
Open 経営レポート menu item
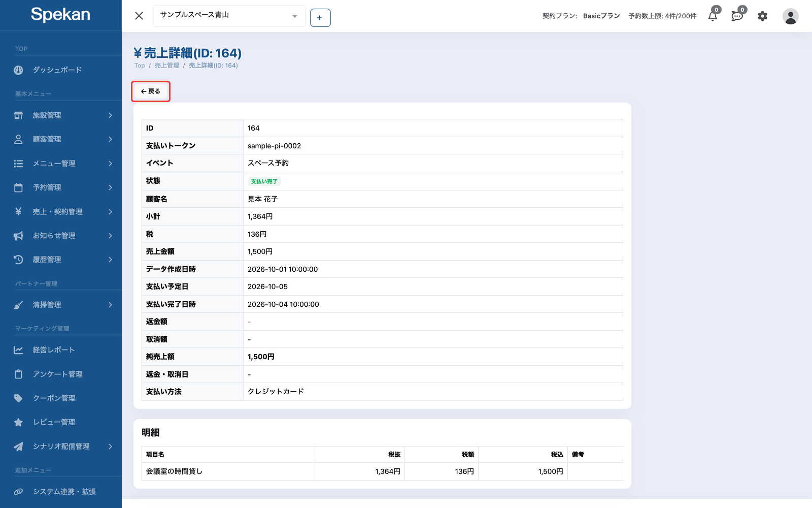54,350
